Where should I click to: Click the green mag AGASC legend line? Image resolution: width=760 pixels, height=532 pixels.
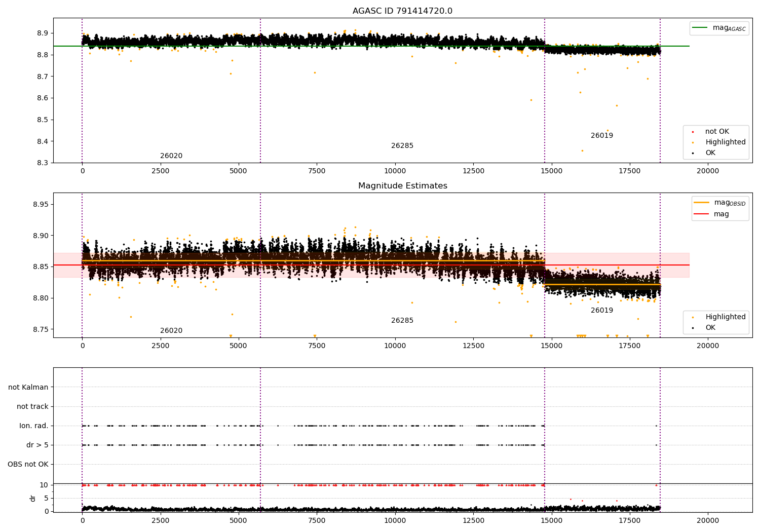(701, 28)
